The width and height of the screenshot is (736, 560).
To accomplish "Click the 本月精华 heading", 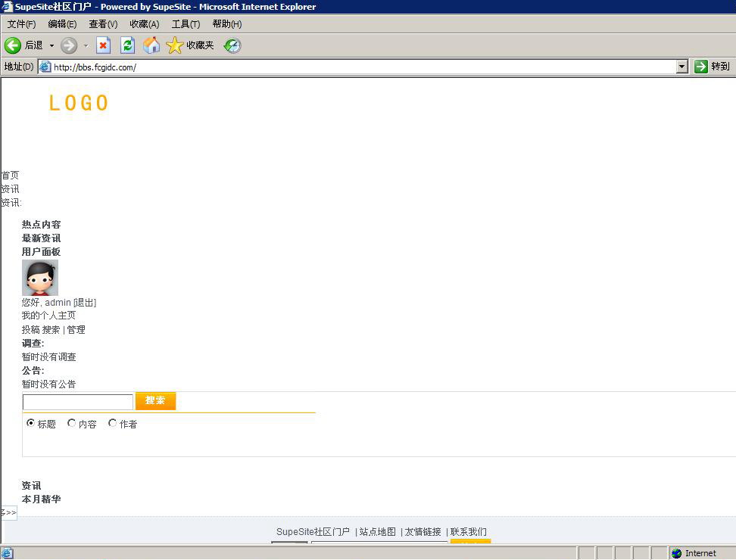I will (42, 499).
